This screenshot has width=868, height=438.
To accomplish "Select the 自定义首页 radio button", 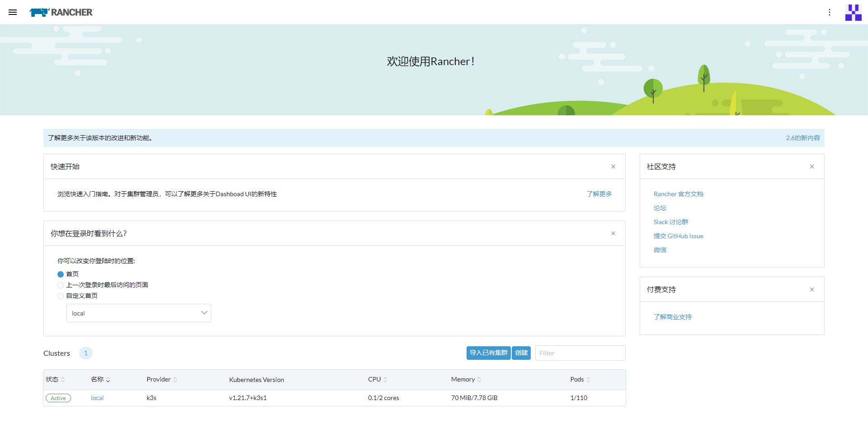I will point(61,296).
